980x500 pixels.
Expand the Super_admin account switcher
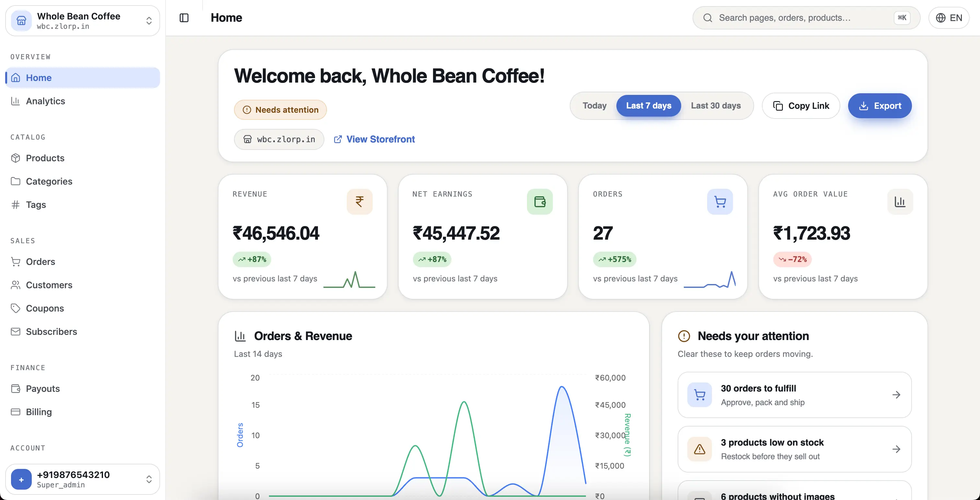coord(83,479)
